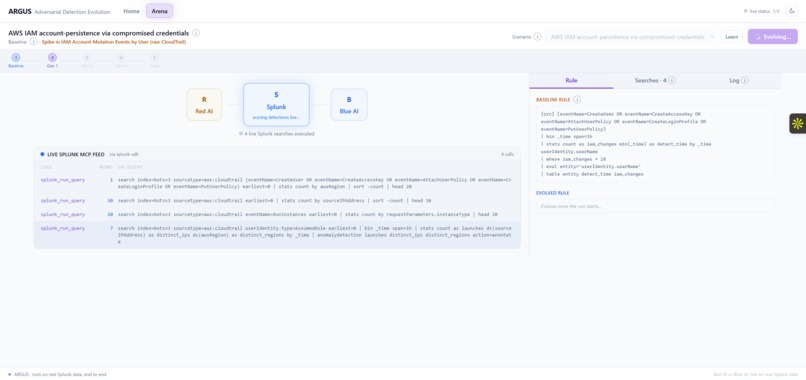
Task: Click the '4 calls' counter in the feed header
Action: [x=507, y=154]
